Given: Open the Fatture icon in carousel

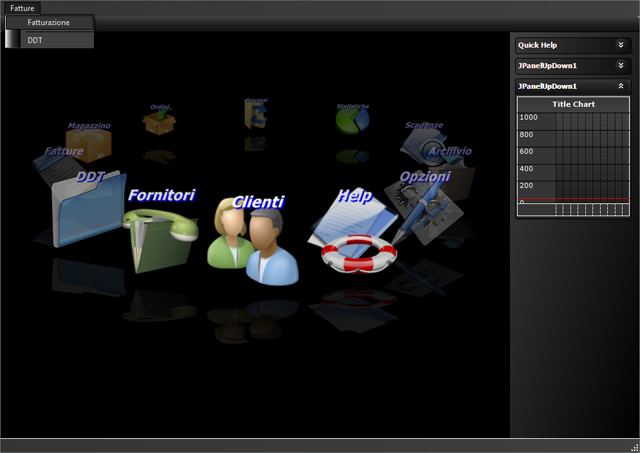Looking at the screenshot, I should click(x=60, y=165).
